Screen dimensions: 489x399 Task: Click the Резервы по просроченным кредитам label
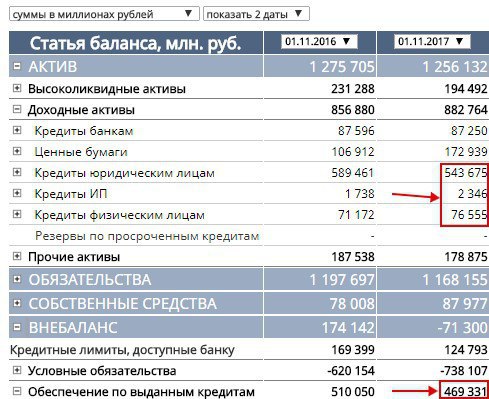[x=147, y=236]
